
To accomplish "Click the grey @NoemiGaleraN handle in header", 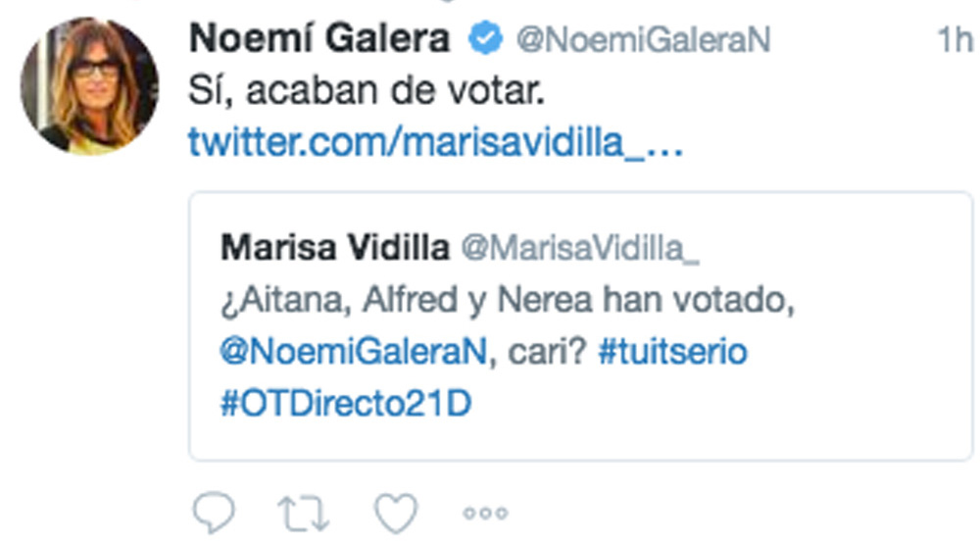I will (643, 40).
